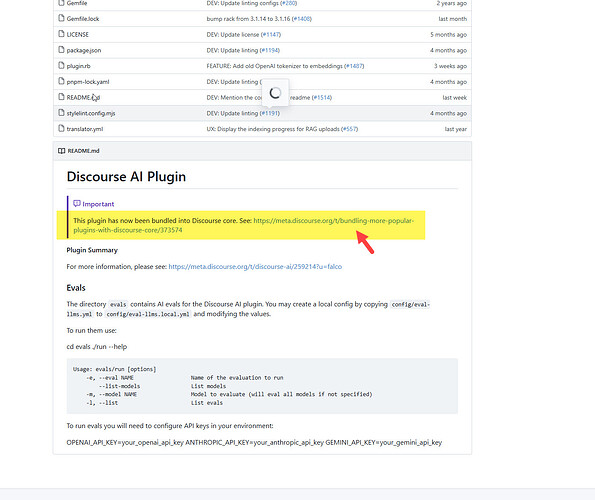The height and width of the screenshot is (500, 595).
Task: Open pull request #1408 link
Action: 302,19
